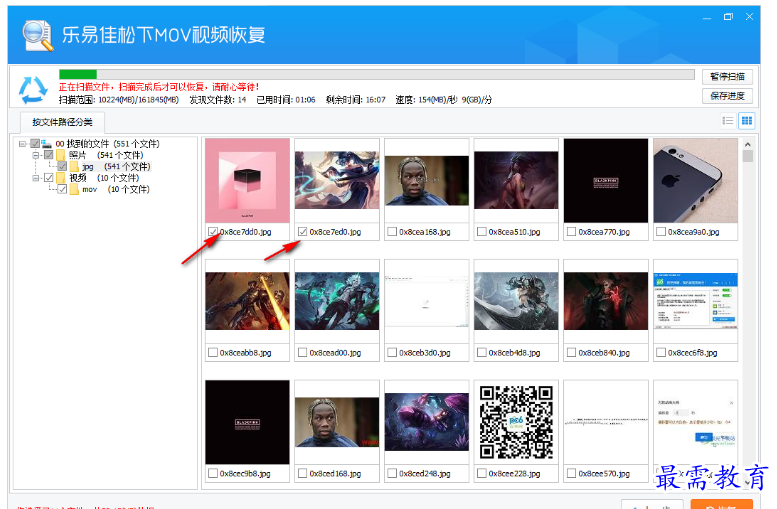This screenshot has width=777, height=509.
Task: Check 0x8cec6f8.jpg checkbox
Action: point(661,352)
